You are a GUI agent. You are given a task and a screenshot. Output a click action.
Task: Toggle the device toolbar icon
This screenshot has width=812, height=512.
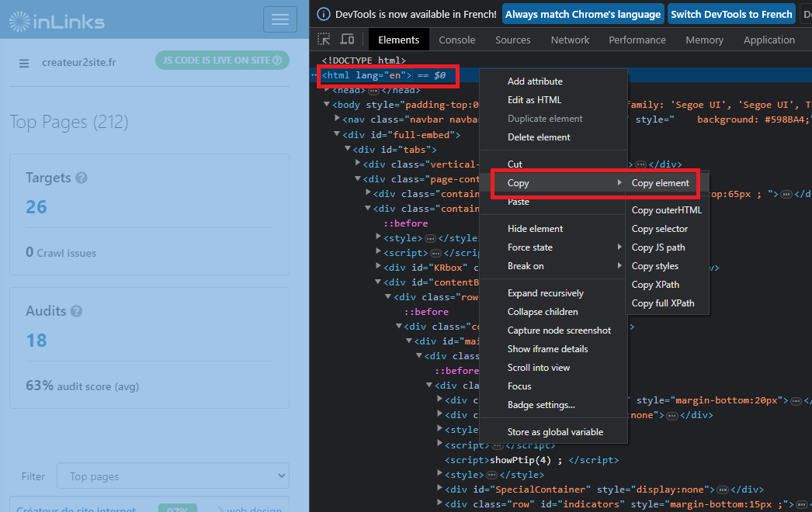[x=347, y=40]
